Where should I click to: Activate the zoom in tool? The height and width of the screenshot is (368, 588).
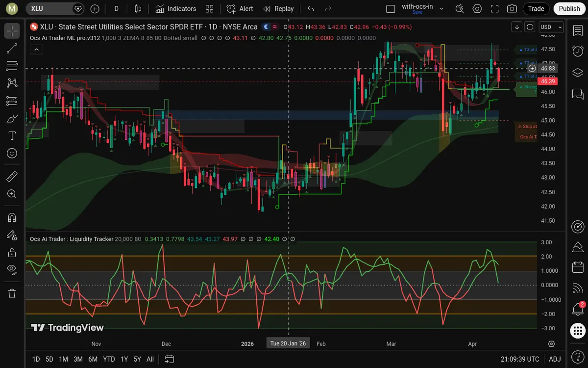point(12,194)
